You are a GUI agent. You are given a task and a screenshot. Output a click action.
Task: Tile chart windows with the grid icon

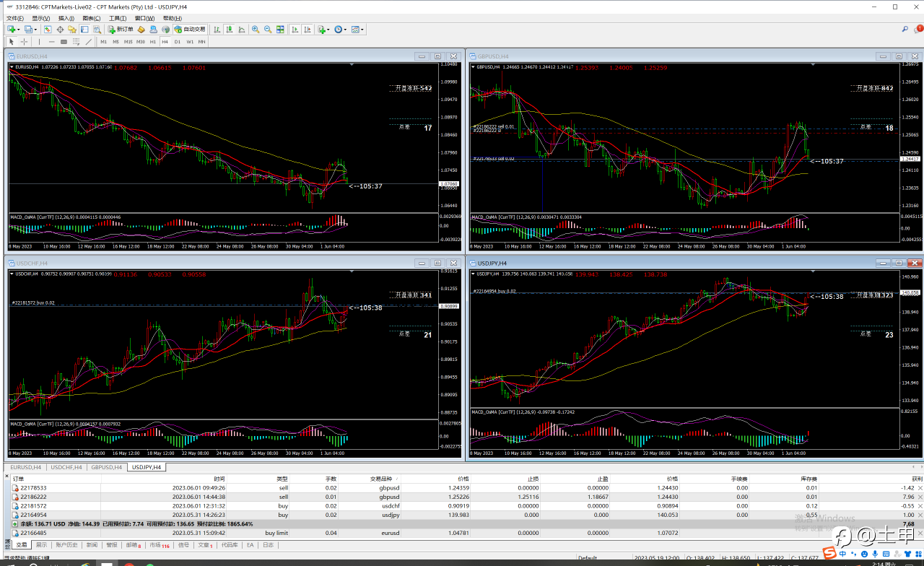pos(280,30)
